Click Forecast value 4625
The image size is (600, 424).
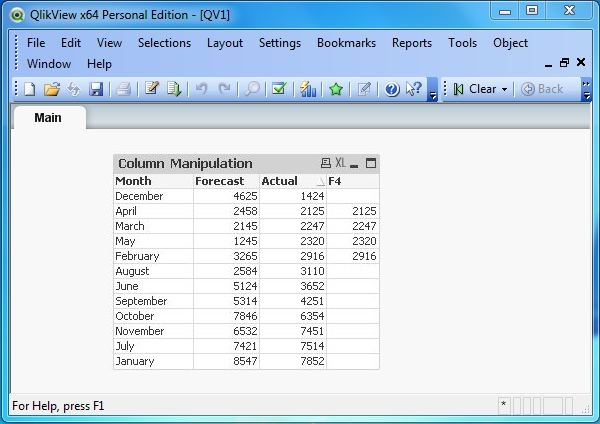226,196
